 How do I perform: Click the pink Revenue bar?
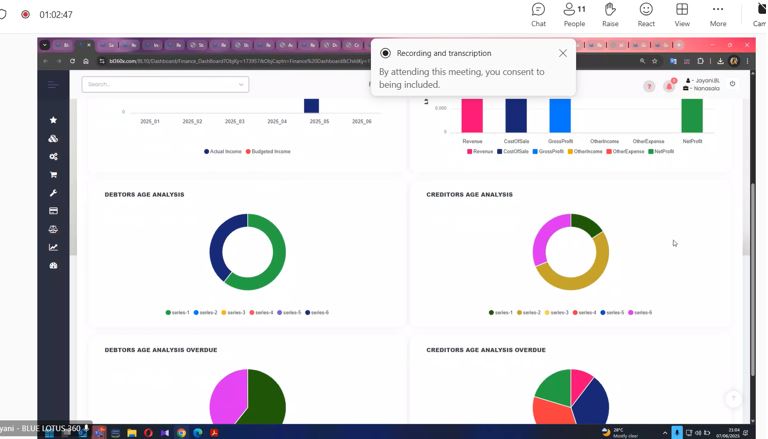(x=472, y=116)
